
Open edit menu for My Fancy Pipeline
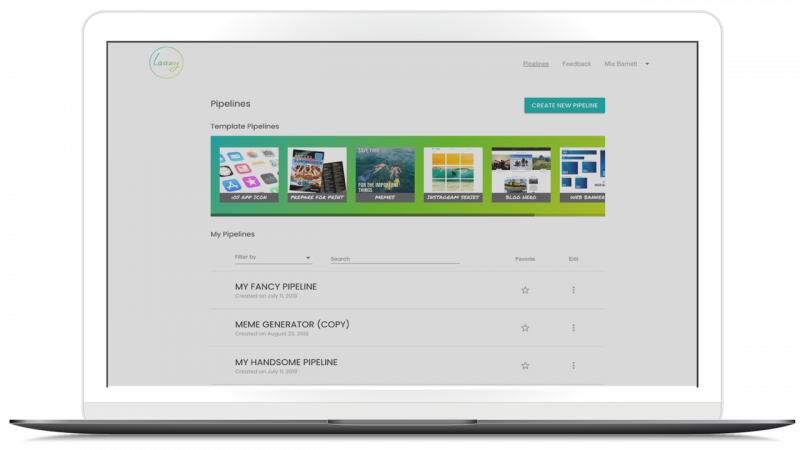[x=573, y=290]
